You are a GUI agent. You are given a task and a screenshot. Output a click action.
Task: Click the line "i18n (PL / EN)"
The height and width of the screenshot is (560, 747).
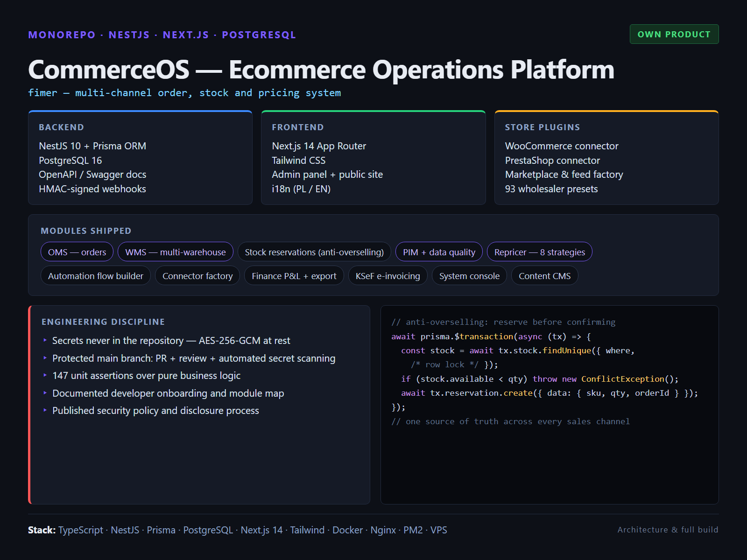[x=301, y=189]
